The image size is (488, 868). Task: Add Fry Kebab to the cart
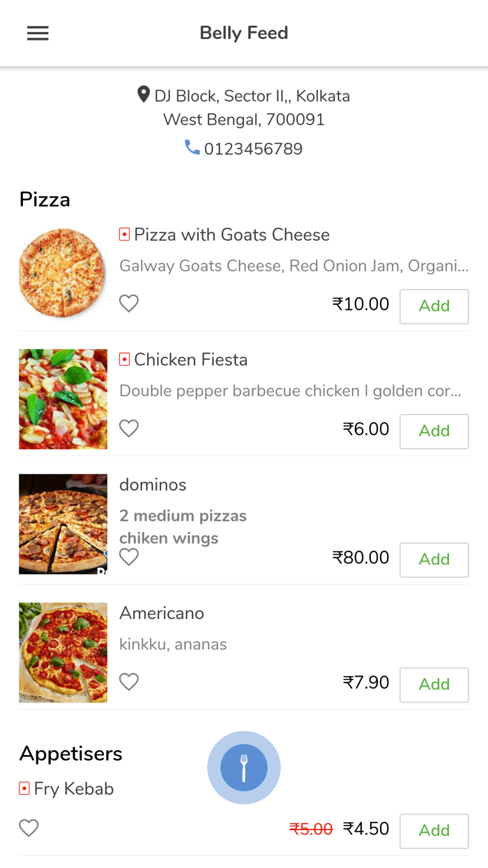click(434, 830)
